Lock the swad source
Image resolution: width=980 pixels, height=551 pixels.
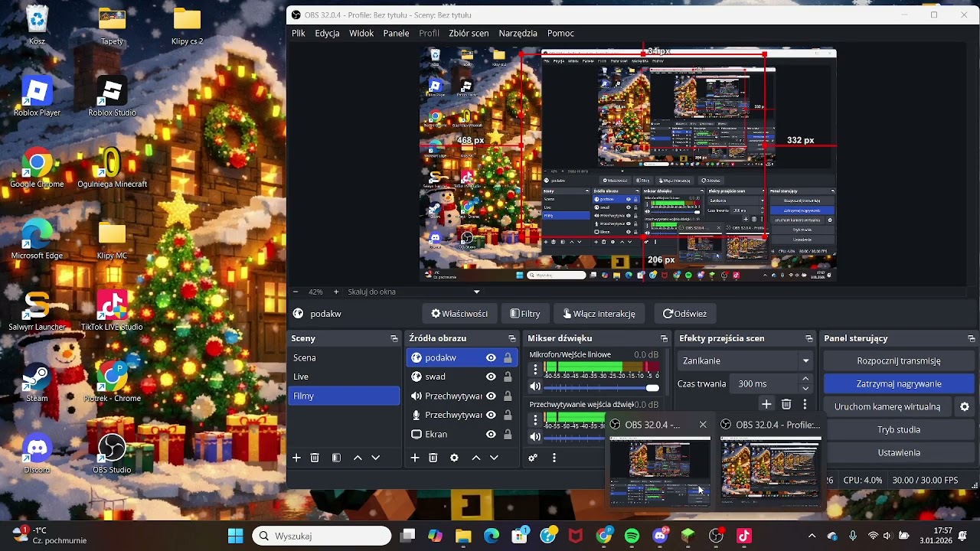point(508,377)
